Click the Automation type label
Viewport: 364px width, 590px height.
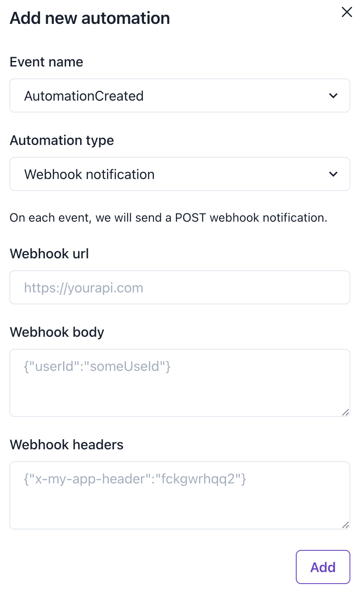point(62,141)
